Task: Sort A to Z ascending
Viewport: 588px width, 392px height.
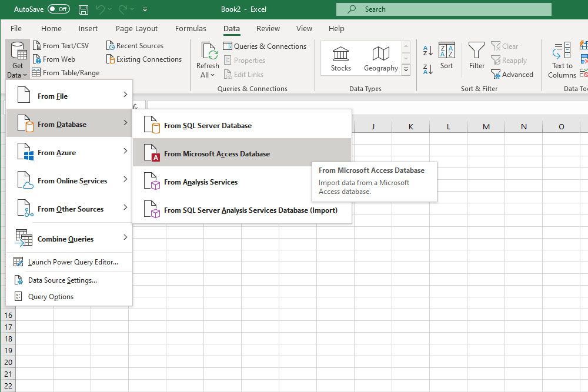Action: point(428,50)
